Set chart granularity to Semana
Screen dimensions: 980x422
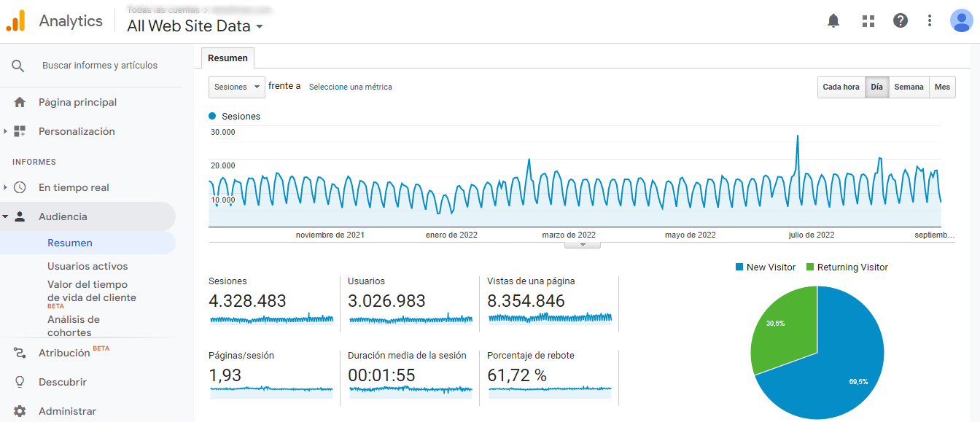point(909,87)
